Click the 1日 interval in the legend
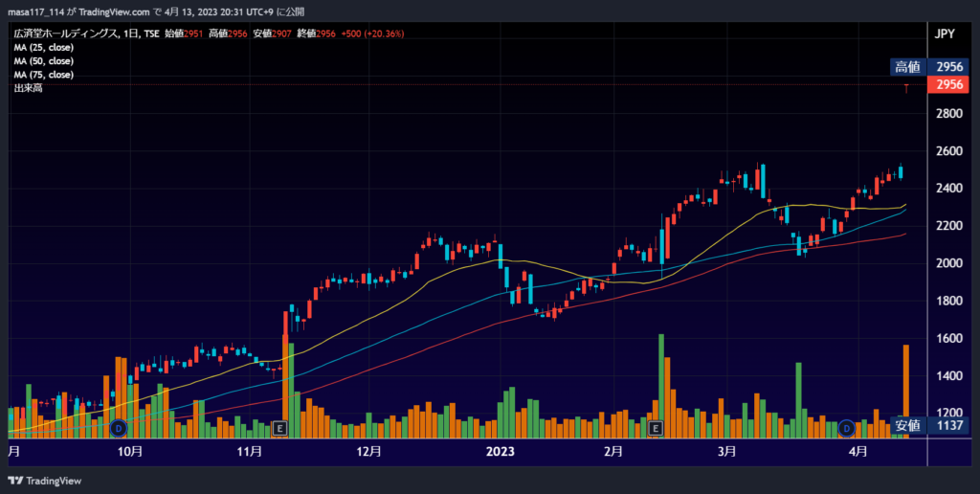This screenshot has height=494, width=980. (130, 34)
